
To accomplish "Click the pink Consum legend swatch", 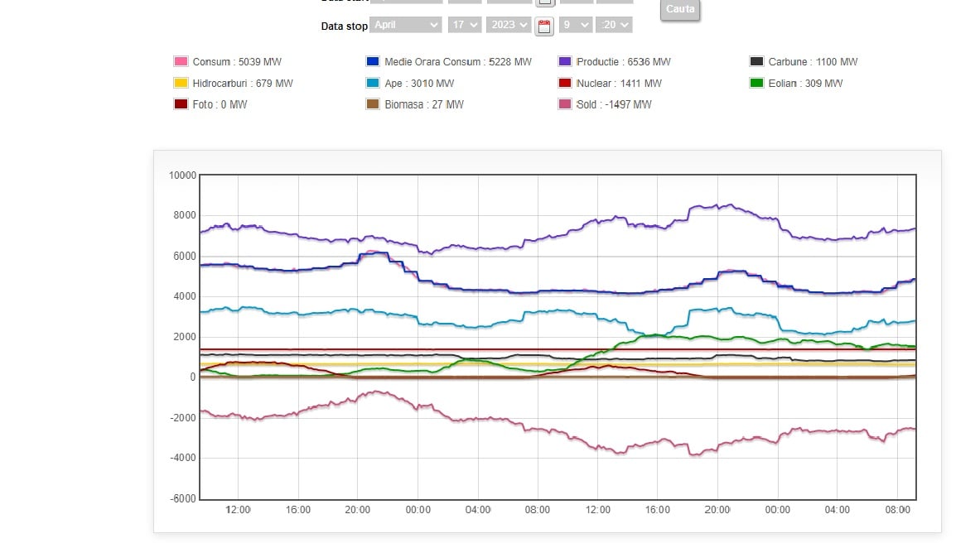I will coord(181,61).
